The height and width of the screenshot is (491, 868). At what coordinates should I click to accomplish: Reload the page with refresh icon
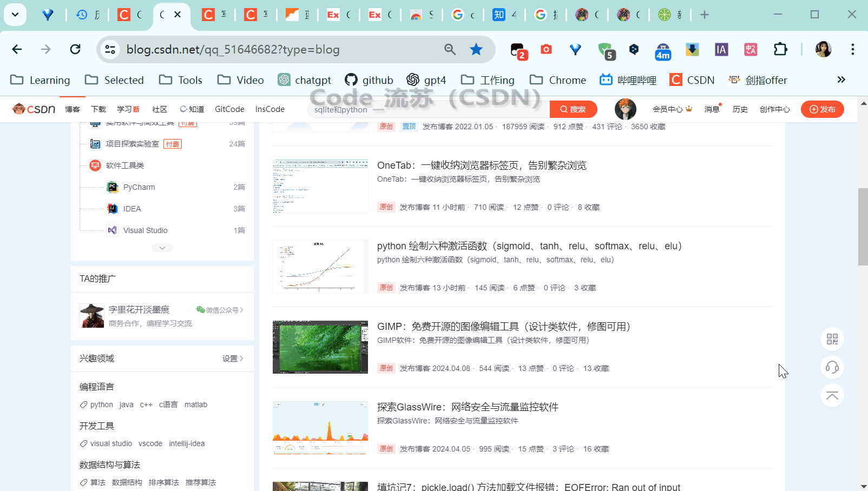click(75, 50)
